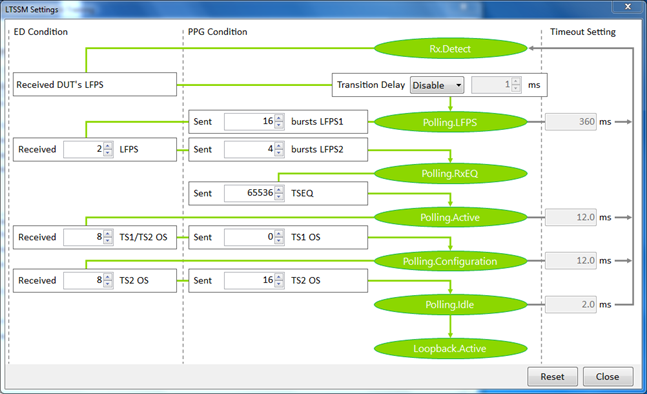Screen dimensions: 647x394
Task: Select the Loopback.Active state node
Action: click(x=450, y=349)
